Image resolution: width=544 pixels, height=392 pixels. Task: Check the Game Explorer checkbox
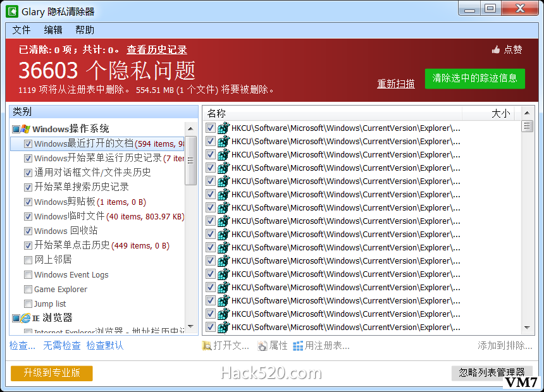click(x=28, y=290)
